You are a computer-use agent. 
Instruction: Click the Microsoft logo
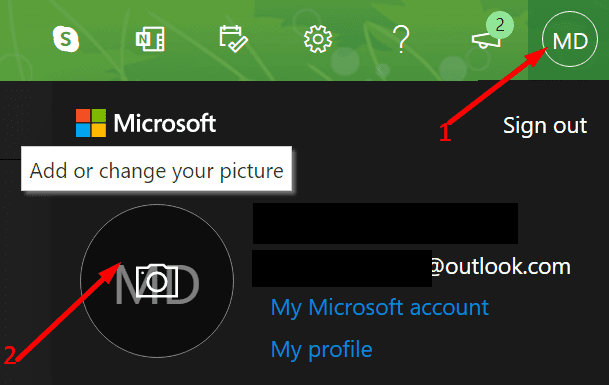tap(146, 123)
